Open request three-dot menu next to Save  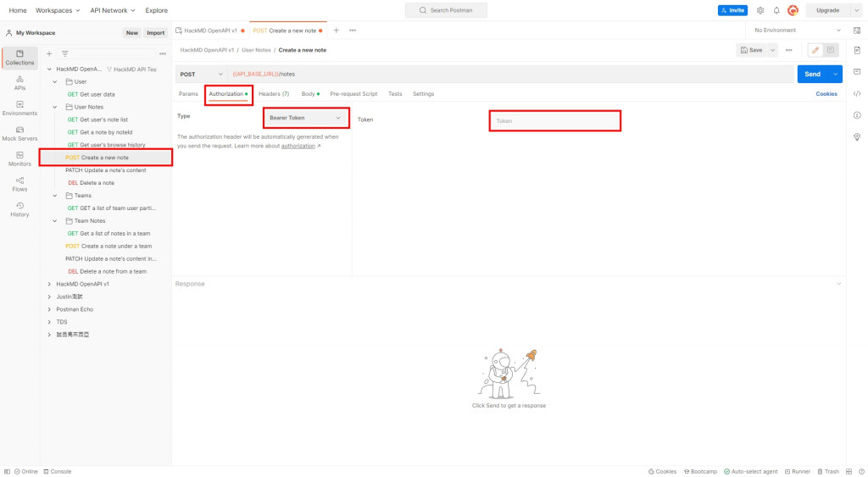click(x=789, y=50)
